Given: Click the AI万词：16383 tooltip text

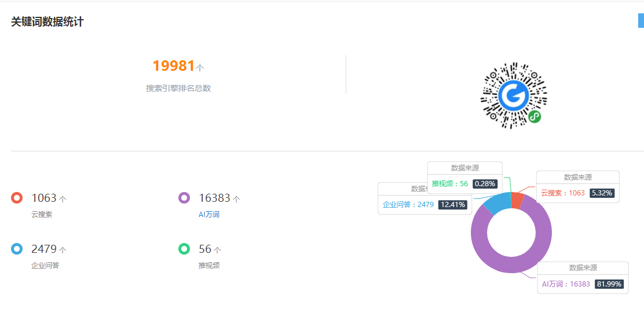Looking at the screenshot, I should click(x=566, y=284).
